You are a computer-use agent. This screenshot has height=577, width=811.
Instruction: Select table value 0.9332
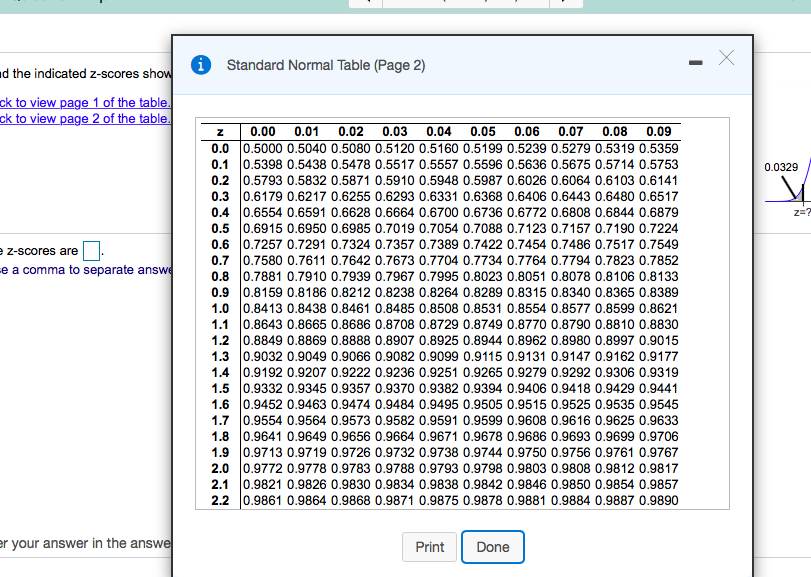click(263, 389)
